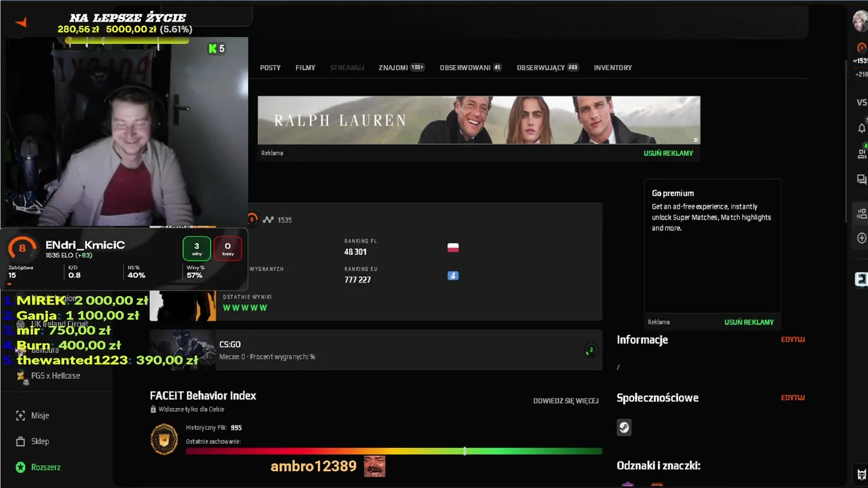Open the party lobby icon
The image size is (868, 488).
[x=862, y=213]
